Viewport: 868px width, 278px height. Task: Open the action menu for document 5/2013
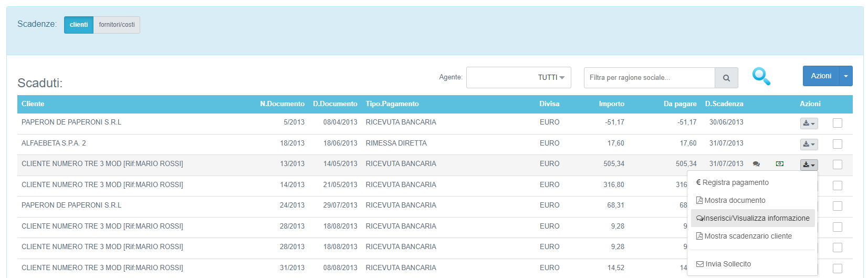809,123
